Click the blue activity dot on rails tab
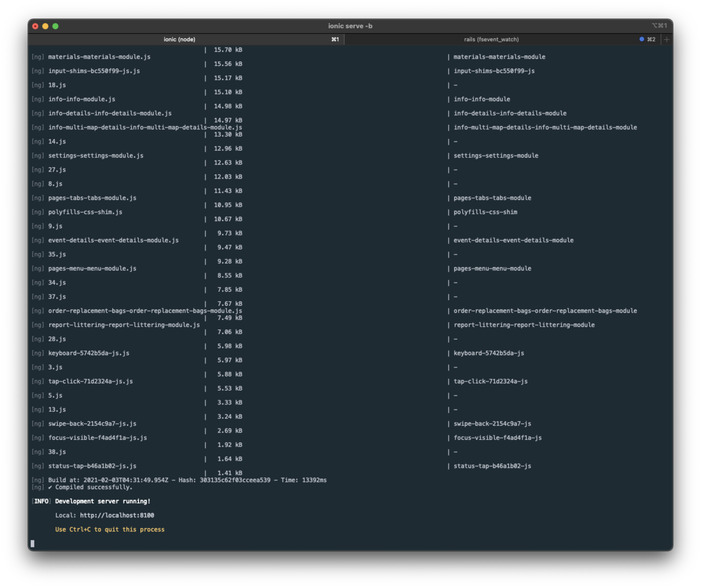This screenshot has width=701, height=588. click(x=641, y=39)
